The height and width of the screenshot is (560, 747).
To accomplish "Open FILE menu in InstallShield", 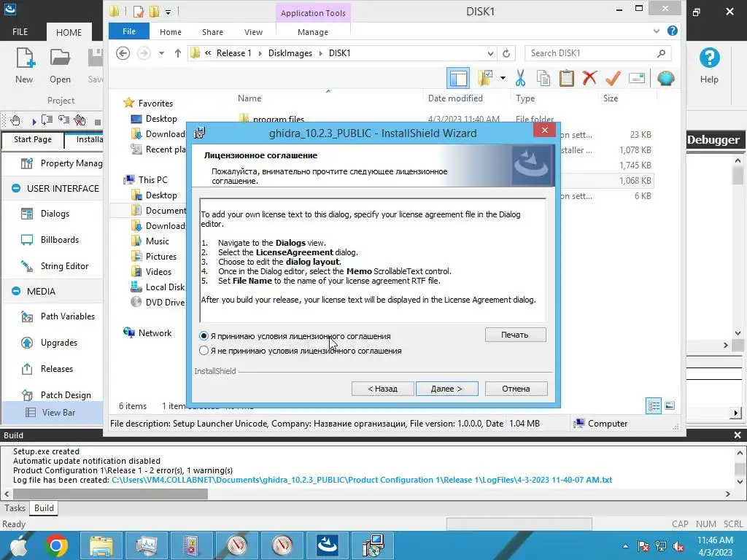I will click(20, 32).
